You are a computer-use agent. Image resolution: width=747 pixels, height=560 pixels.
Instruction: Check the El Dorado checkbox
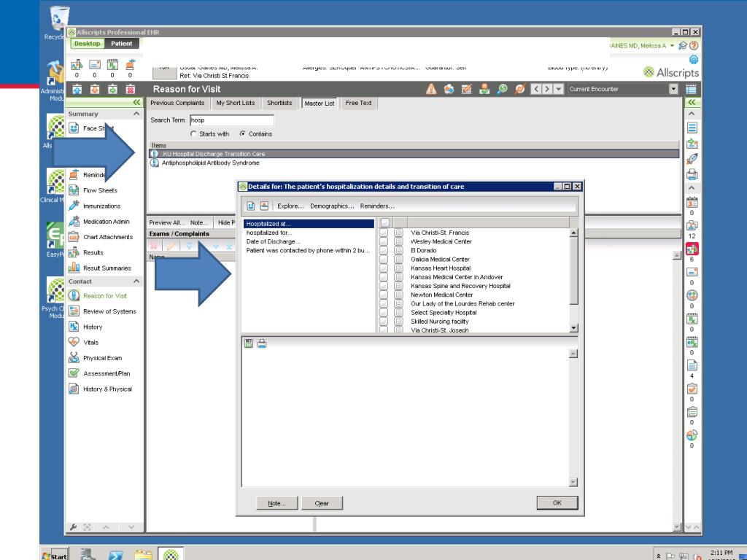(384, 251)
